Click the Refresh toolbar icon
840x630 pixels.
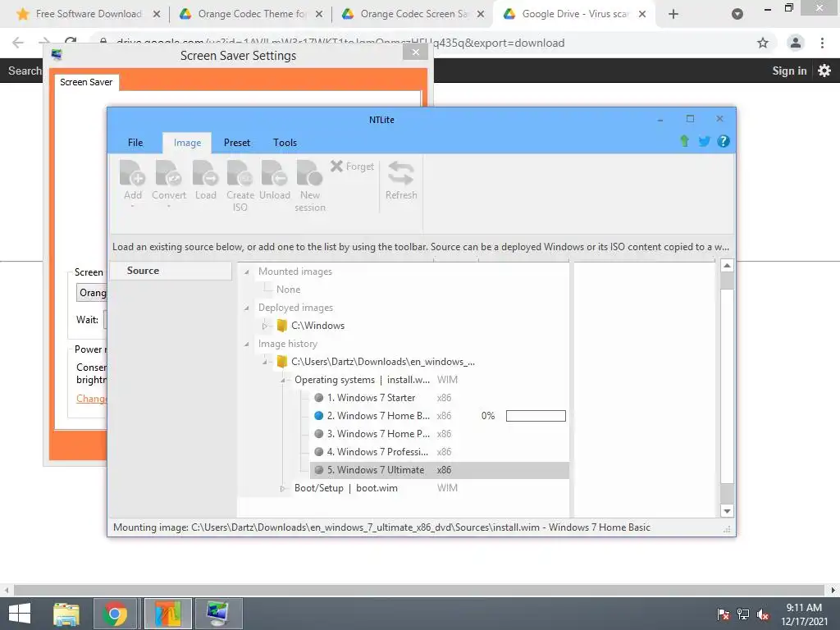pyautogui.click(x=400, y=180)
